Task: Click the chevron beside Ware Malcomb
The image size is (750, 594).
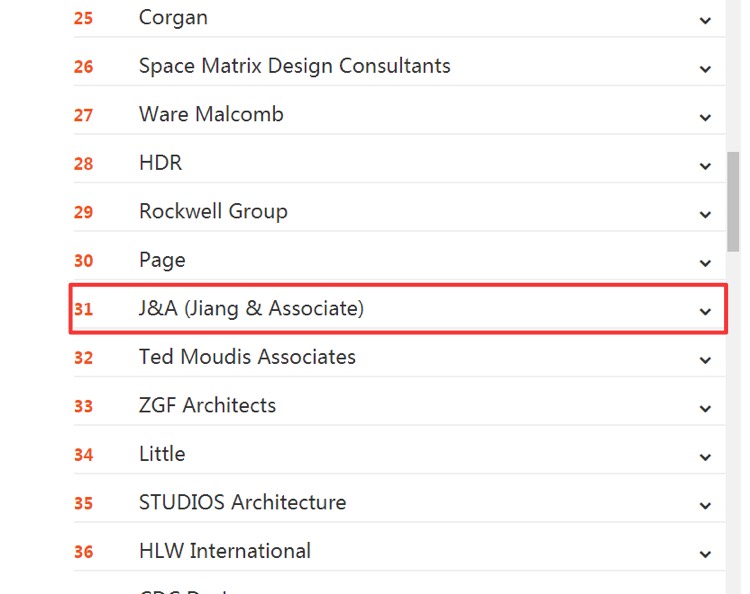Action: (x=705, y=117)
